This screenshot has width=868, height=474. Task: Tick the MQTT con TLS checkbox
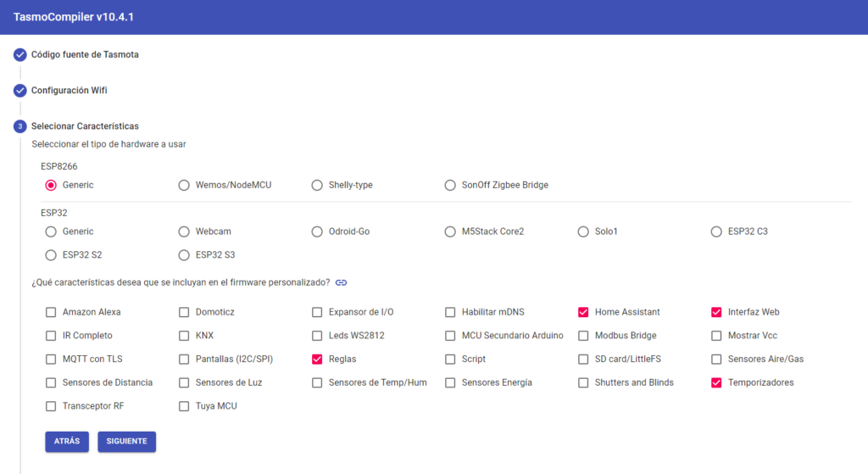pos(51,360)
